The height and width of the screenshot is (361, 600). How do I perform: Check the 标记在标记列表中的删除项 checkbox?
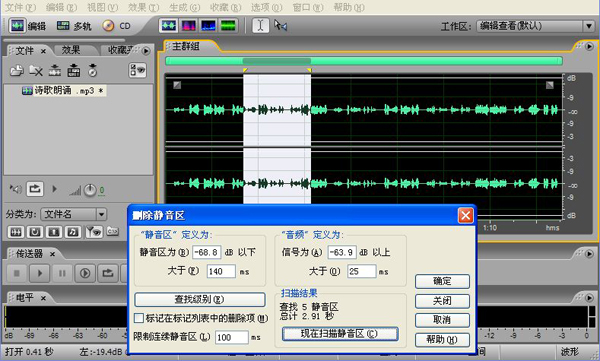pyautogui.click(x=139, y=318)
